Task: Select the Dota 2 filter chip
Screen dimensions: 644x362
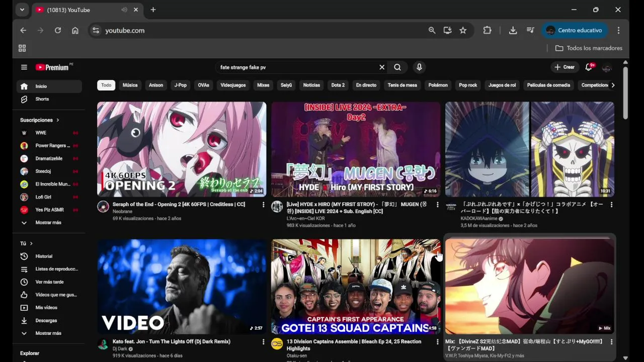Action: pyautogui.click(x=338, y=85)
